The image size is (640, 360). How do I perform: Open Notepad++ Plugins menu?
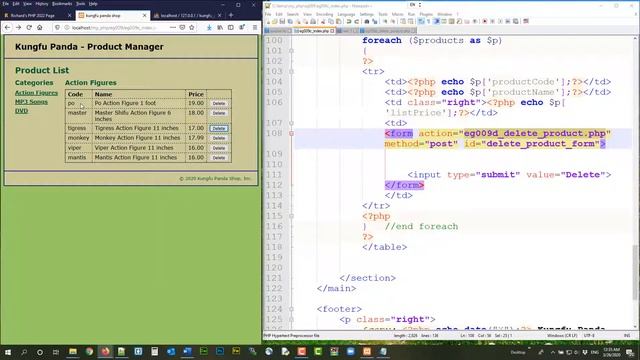point(426,14)
